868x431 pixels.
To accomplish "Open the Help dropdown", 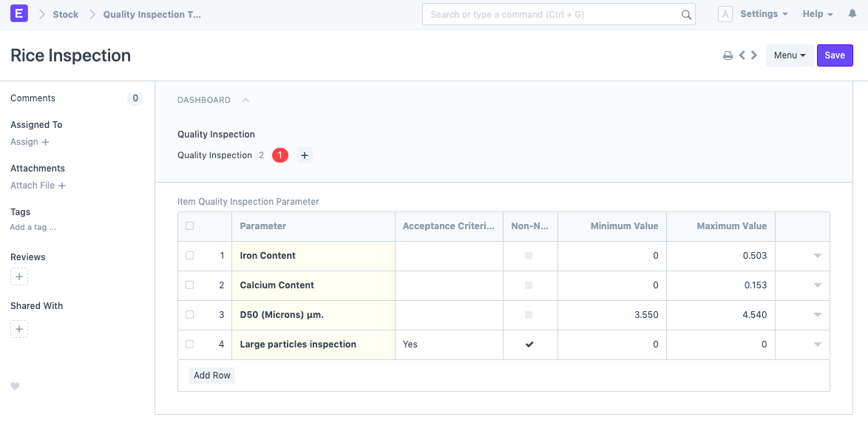I will point(818,14).
